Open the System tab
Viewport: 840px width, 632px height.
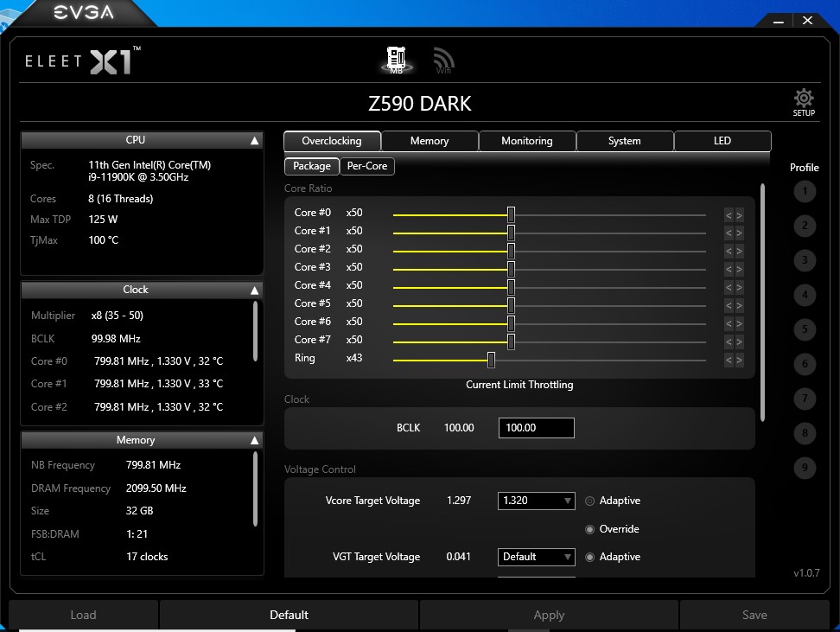[x=625, y=141]
